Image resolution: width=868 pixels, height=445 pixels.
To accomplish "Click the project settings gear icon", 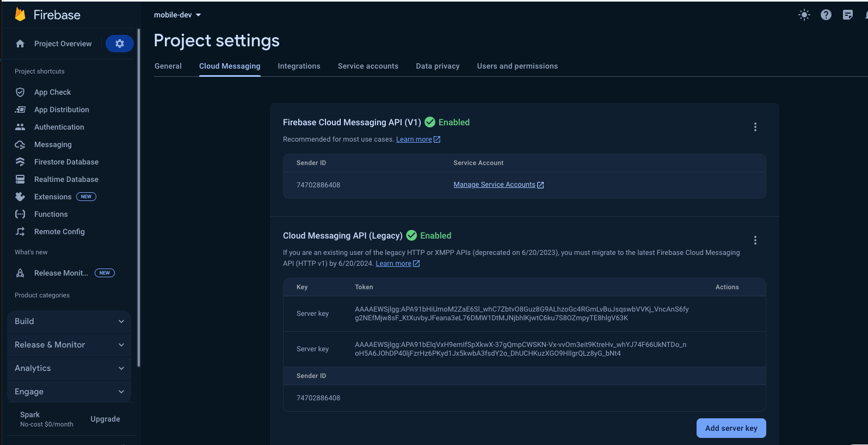I will click(120, 44).
